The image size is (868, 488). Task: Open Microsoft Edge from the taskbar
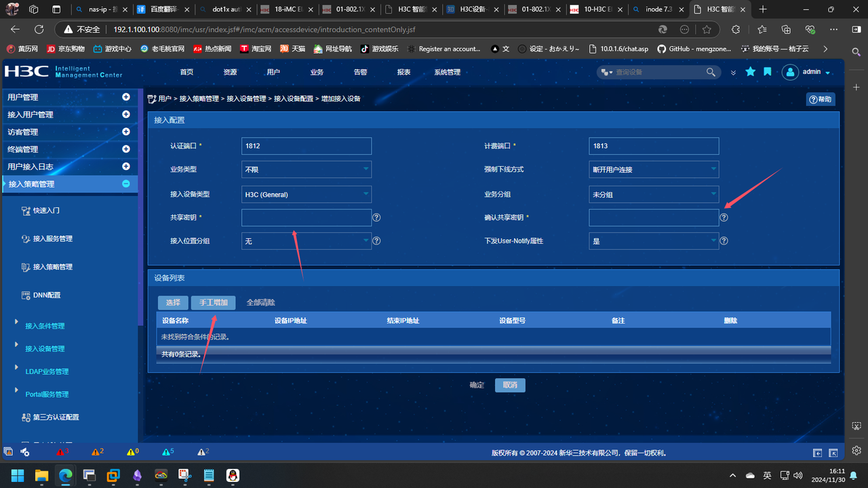pos(65,475)
